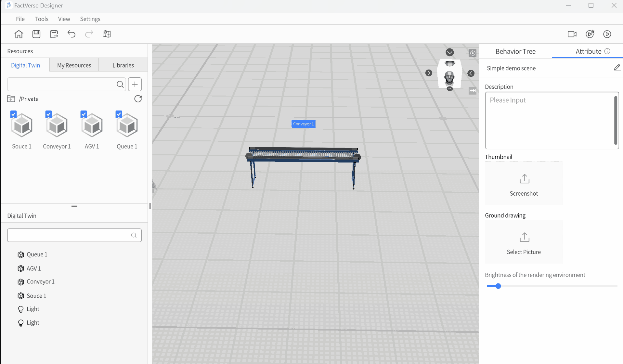
Task: Toggle the AGV 1 checkbox
Action: (84, 114)
